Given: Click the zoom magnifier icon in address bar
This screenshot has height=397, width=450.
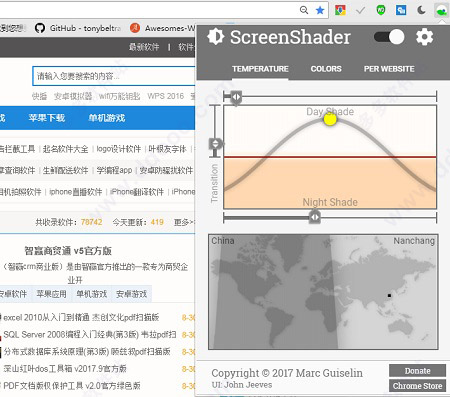Looking at the screenshot, I should click(304, 10).
